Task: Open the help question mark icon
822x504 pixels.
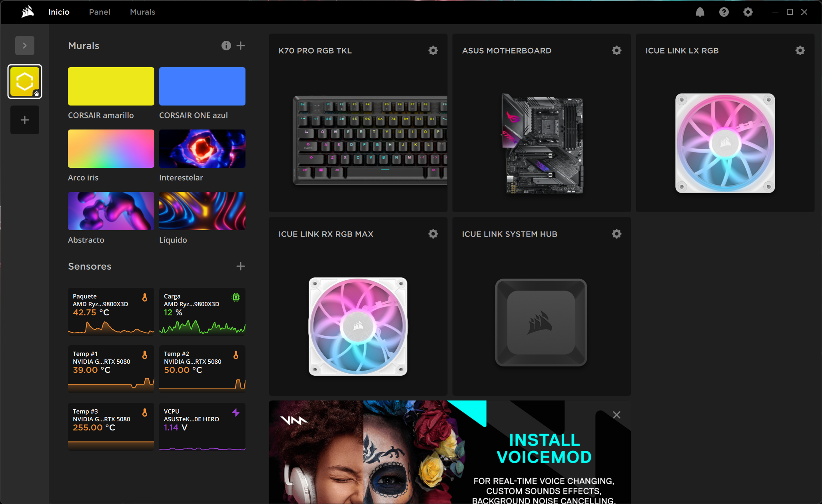Action: [x=724, y=12]
